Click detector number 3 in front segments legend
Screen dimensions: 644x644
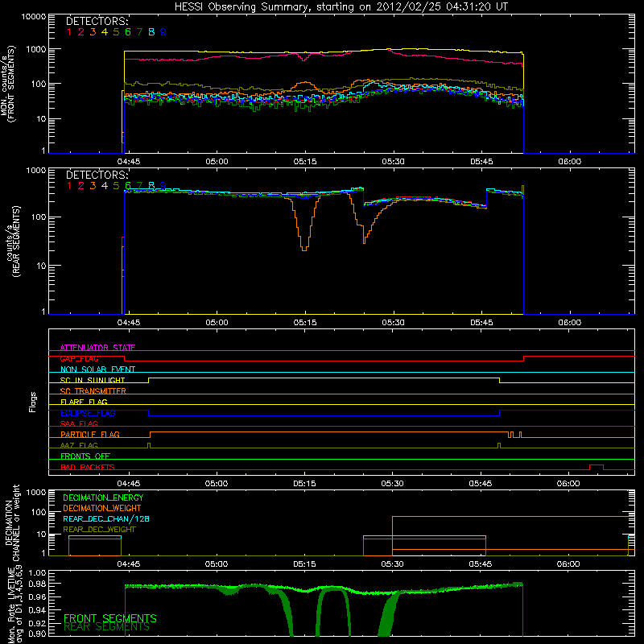click(93, 32)
